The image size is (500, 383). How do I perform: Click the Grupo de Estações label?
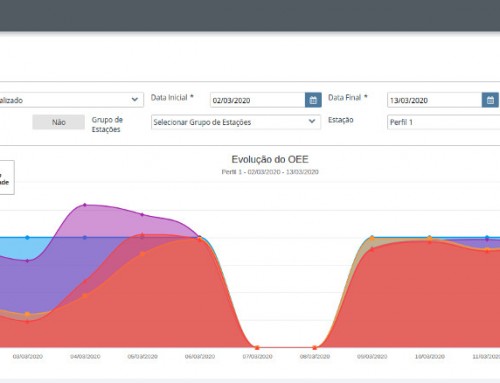point(107,124)
